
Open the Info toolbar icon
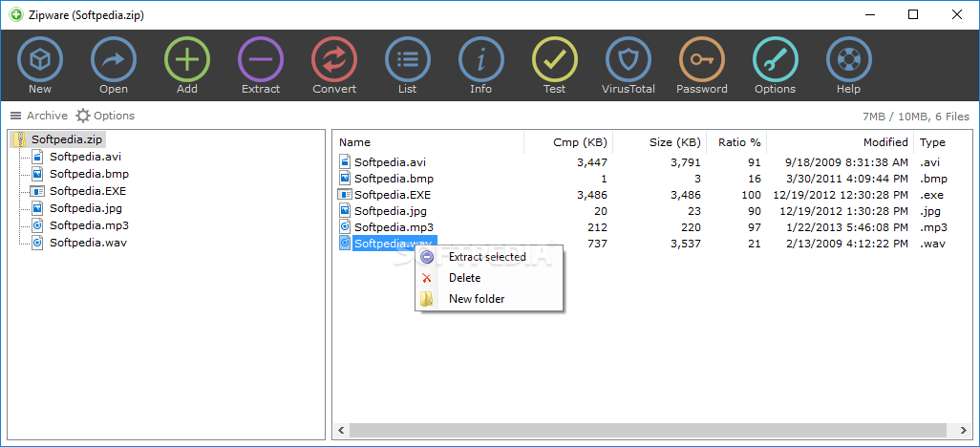(x=481, y=60)
